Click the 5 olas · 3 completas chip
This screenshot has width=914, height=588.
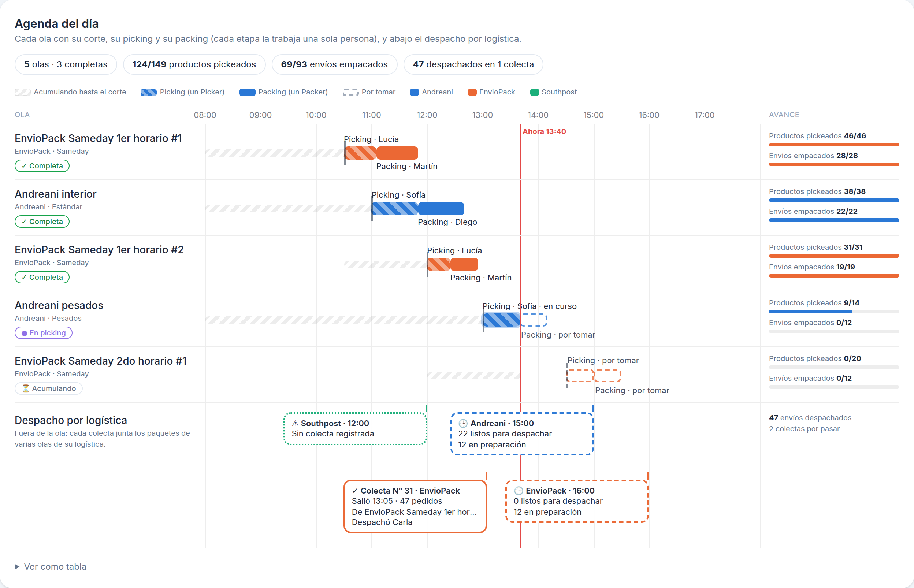tap(66, 64)
